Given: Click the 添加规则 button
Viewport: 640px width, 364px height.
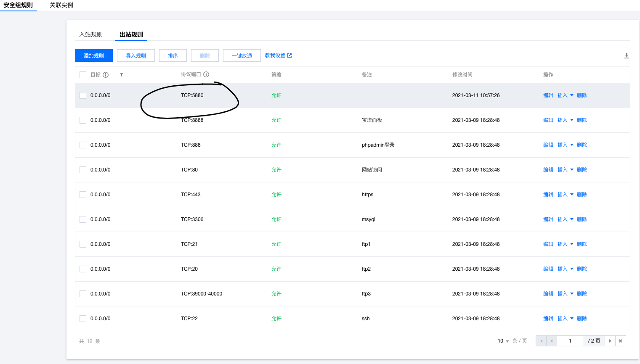Looking at the screenshot, I should [94, 55].
